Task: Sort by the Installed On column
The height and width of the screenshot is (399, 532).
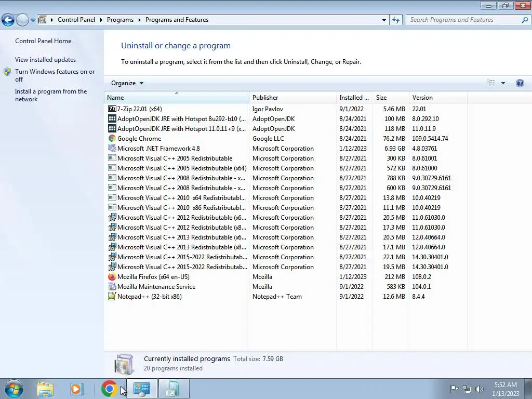Action: [x=354, y=97]
